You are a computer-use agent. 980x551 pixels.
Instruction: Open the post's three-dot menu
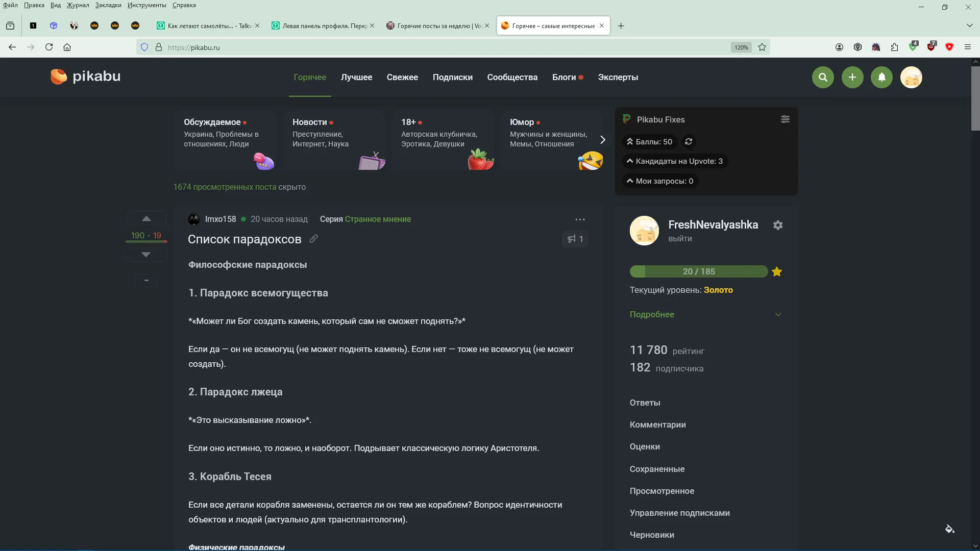[x=580, y=219]
